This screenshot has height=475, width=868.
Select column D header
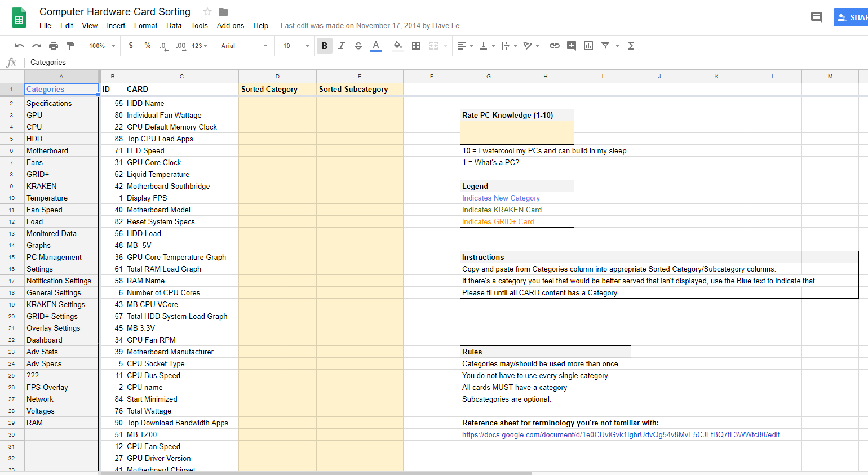pyautogui.click(x=277, y=76)
